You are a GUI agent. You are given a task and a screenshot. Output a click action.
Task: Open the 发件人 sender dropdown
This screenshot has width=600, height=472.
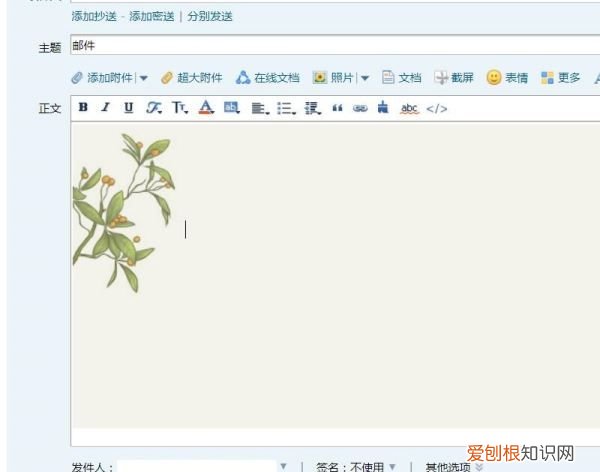coord(283,466)
